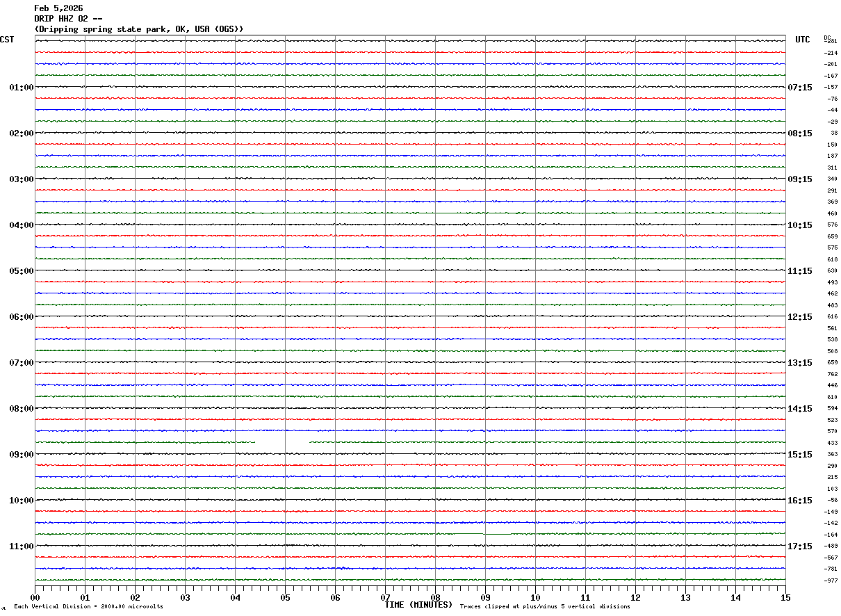Click the 17:15 UTC time label

coord(800,546)
